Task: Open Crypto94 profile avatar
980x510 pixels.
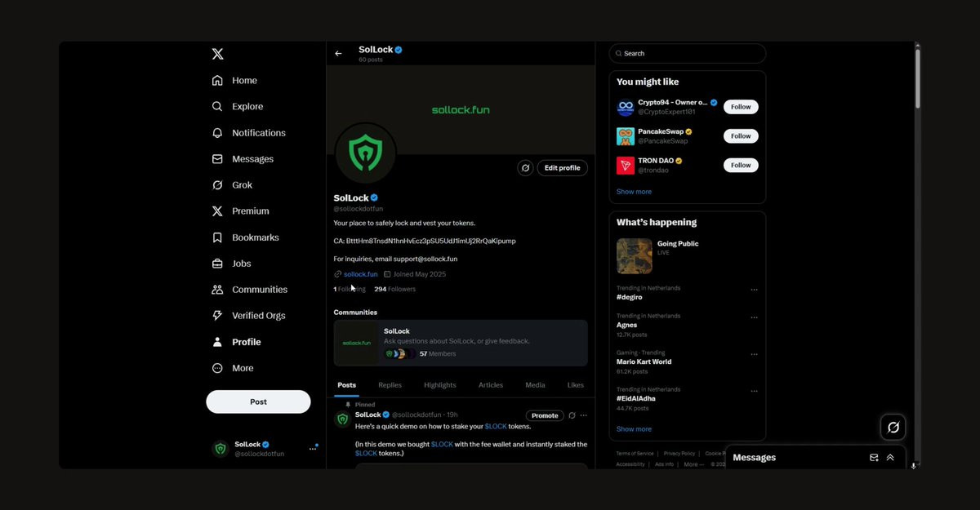Action: (x=626, y=107)
